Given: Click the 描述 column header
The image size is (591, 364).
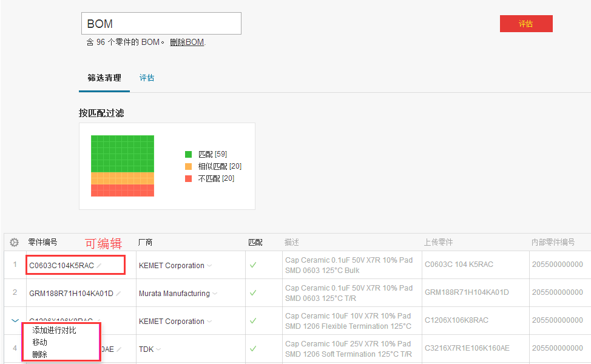Looking at the screenshot, I should (x=292, y=242).
